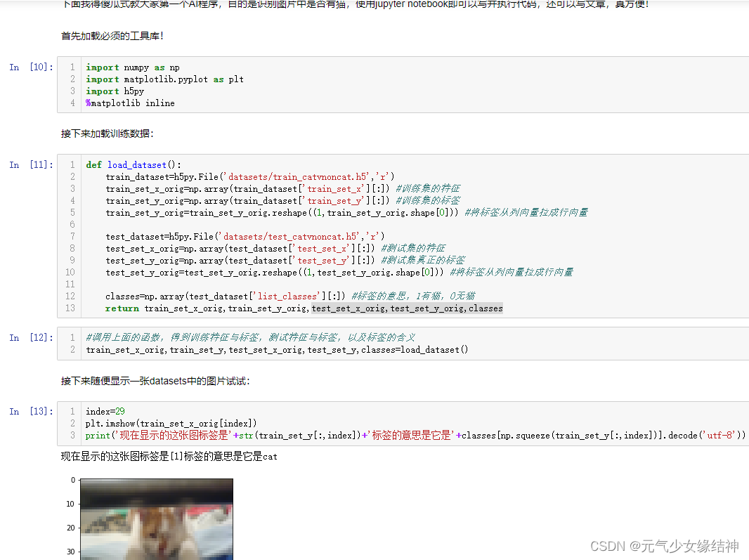
Task: Click the 'import numpy as np' line
Action: tap(133, 67)
